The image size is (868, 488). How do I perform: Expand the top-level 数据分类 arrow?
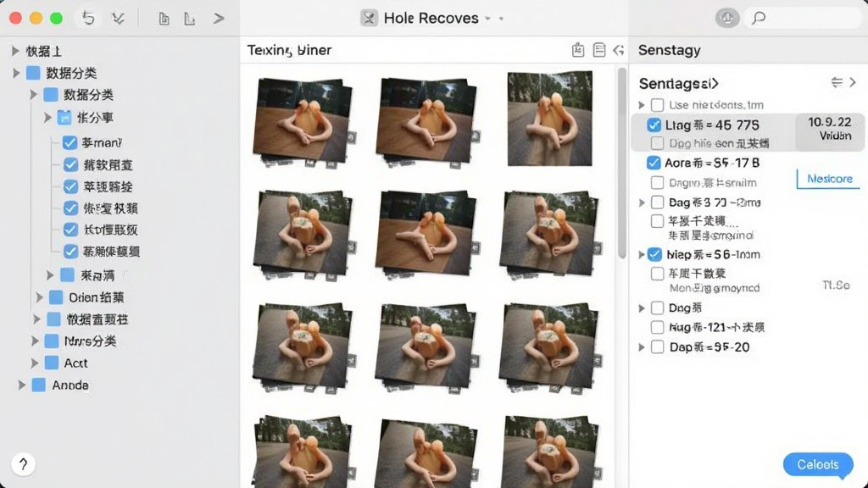pos(16,73)
